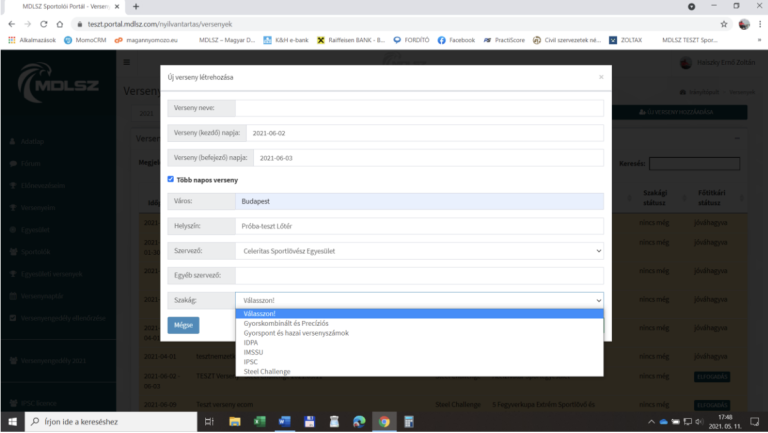Viewport: 768px width, 433px height.
Task: Select IPSC from the Szakág list
Action: (253, 362)
